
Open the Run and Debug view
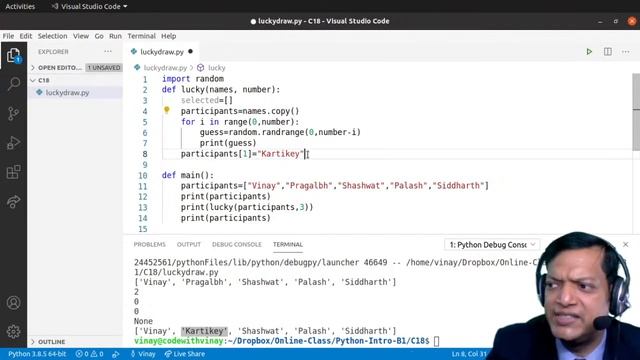(x=13, y=142)
